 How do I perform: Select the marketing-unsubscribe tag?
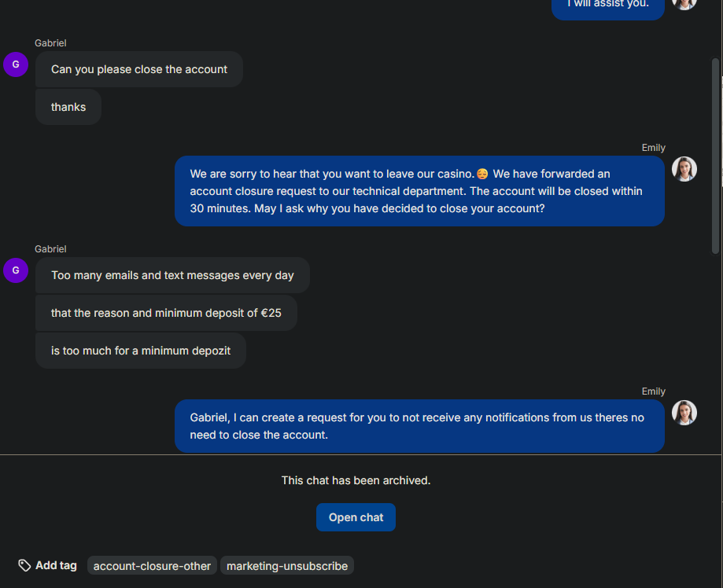tap(287, 566)
